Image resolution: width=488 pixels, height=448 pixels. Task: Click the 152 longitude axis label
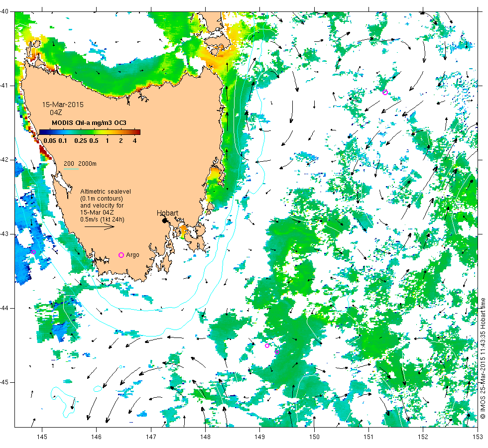423,437
